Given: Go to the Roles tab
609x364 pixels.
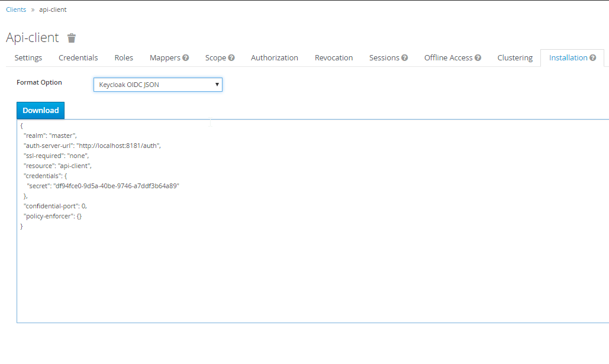Looking at the screenshot, I should [x=124, y=58].
